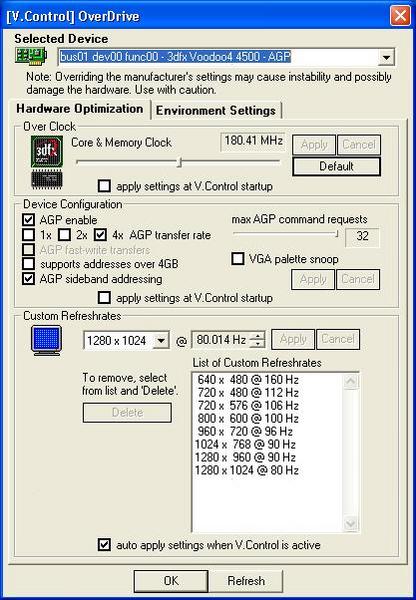Viewport: 416px width, 600px height.
Task: Click the Refresh button
Action: (246, 580)
